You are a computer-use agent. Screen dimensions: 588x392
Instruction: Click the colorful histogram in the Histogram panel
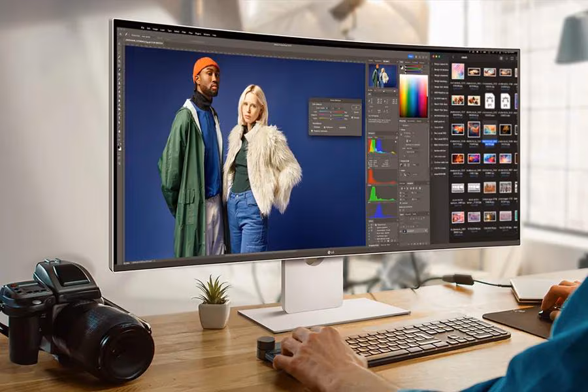point(382,146)
